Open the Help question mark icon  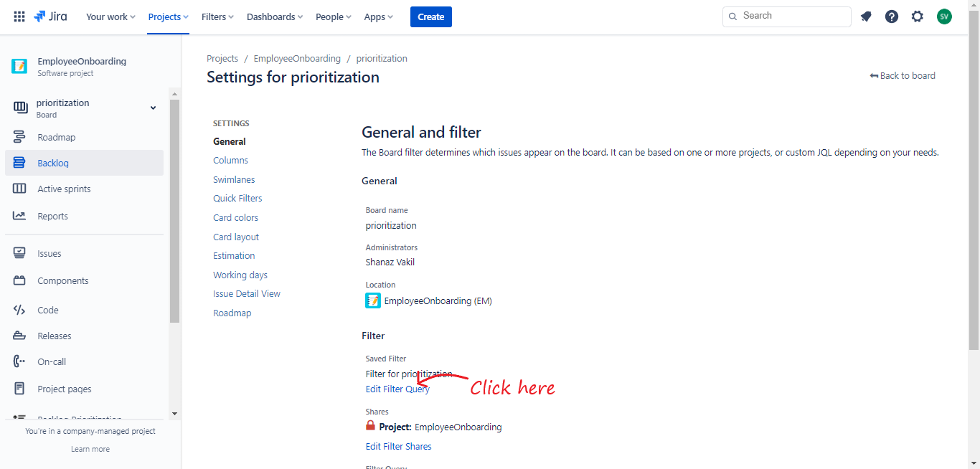tap(892, 16)
